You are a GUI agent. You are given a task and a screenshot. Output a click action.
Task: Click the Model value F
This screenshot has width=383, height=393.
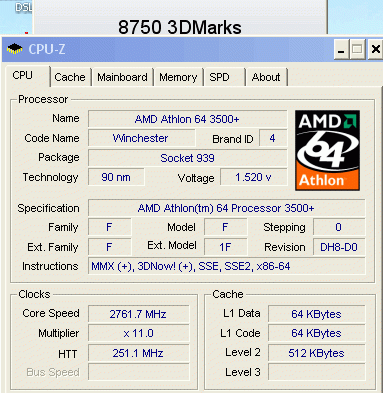pyautogui.click(x=226, y=227)
